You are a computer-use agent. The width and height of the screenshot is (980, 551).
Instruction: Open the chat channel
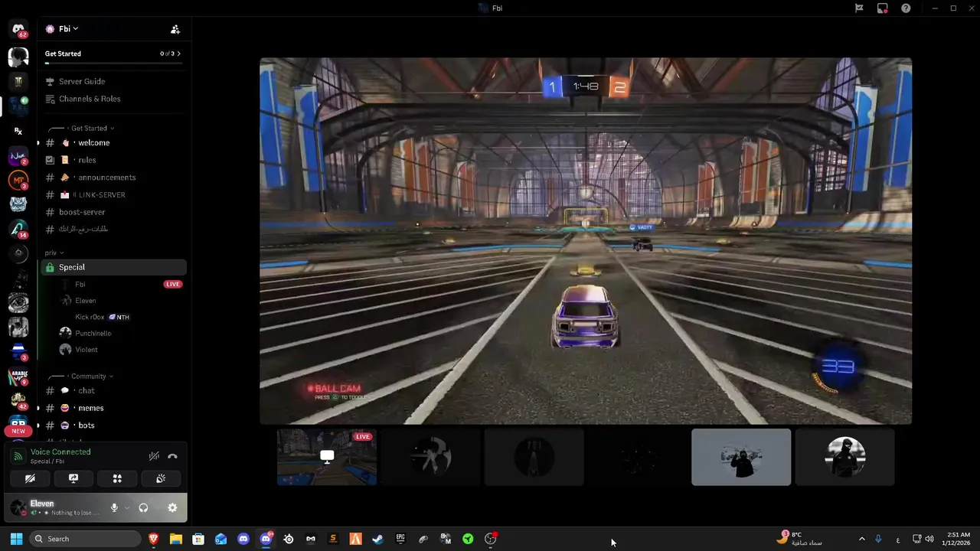tap(113, 390)
